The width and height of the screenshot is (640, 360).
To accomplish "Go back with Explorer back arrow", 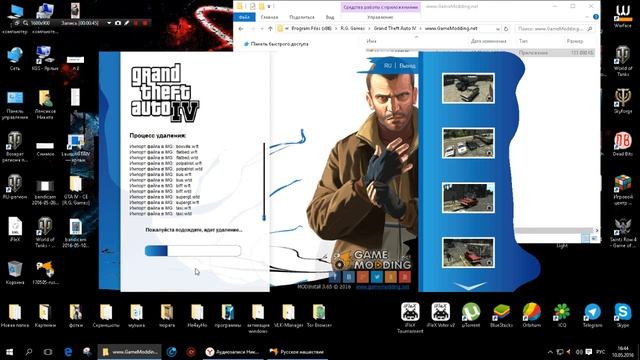I will (x=241, y=29).
